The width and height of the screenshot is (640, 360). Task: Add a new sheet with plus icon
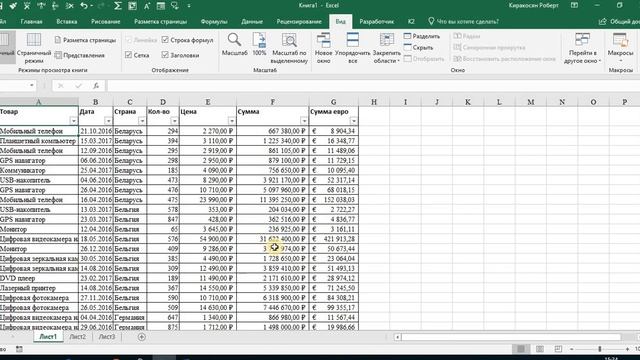click(x=142, y=337)
